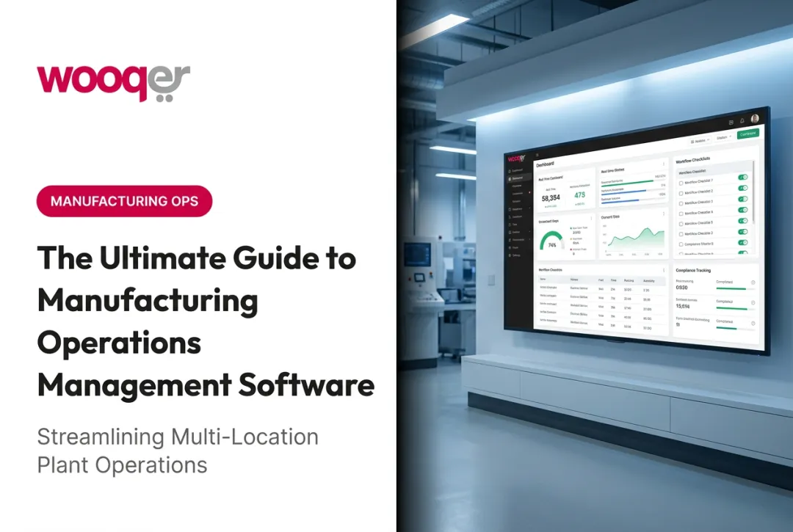
Task: Click the "Dashboard" page heading on the screen
Action: (x=545, y=164)
